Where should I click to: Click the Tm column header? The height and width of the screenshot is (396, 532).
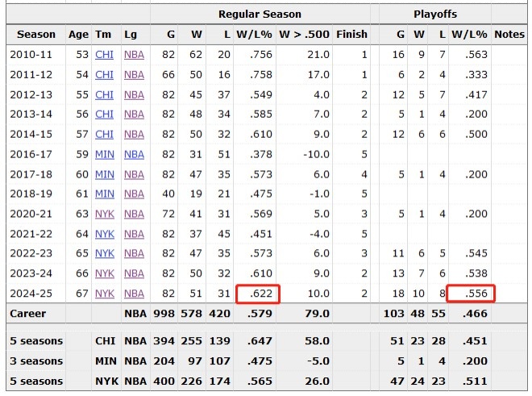pyautogui.click(x=103, y=35)
